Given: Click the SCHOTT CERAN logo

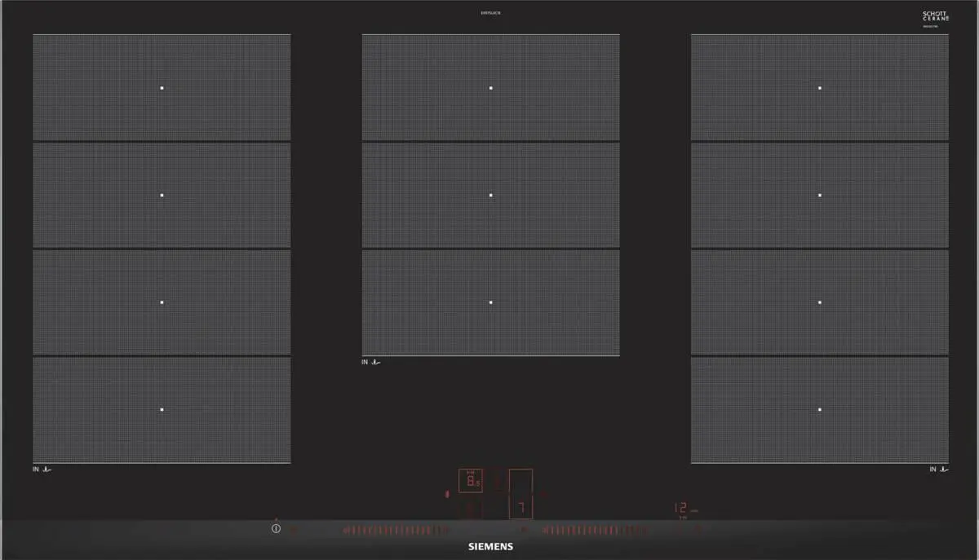Looking at the screenshot, I should tap(936, 18).
